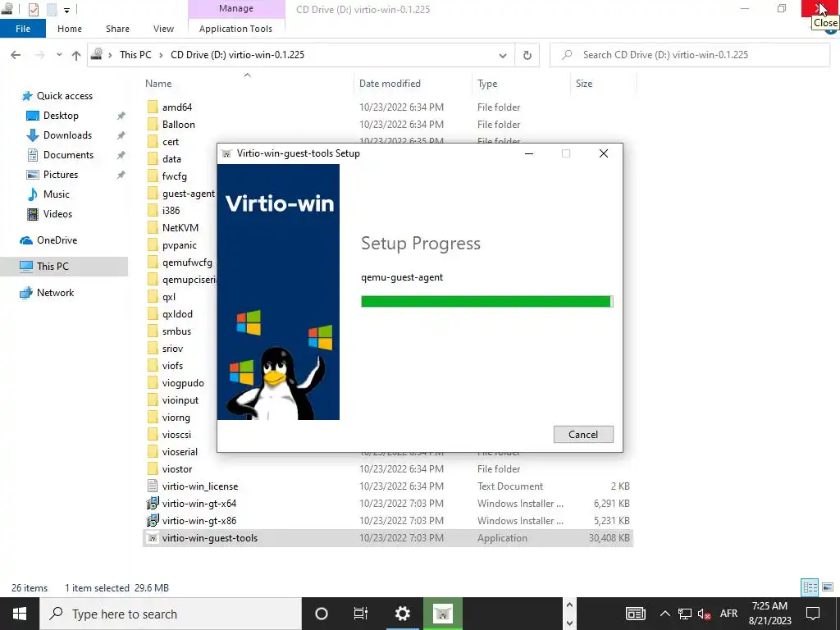Refresh the CD Drive folder view

[x=527, y=55]
